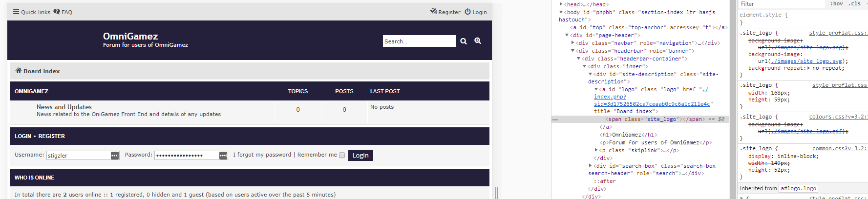The height and width of the screenshot is (199, 868).
Task: Toggle the :hov element state button
Action: coord(836,4)
